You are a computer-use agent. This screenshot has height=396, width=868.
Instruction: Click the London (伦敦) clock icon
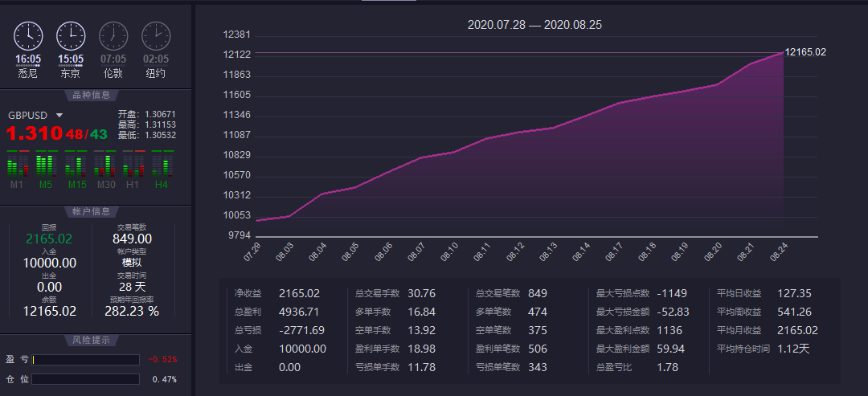click(x=113, y=35)
